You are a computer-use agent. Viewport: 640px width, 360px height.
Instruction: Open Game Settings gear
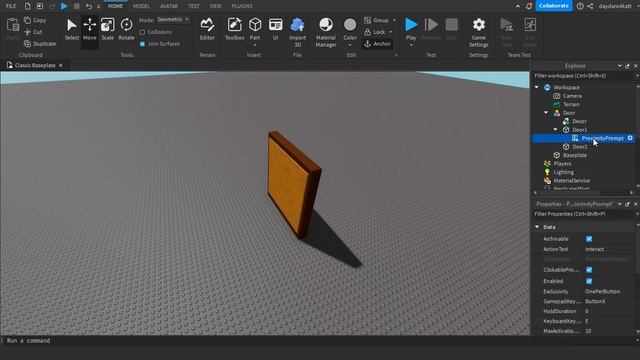(x=479, y=33)
